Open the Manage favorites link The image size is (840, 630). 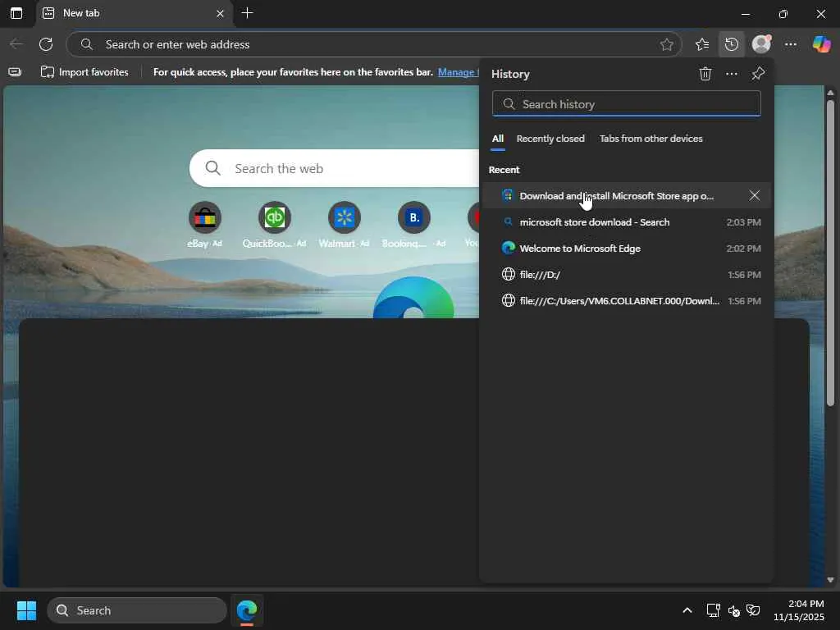[x=458, y=72]
